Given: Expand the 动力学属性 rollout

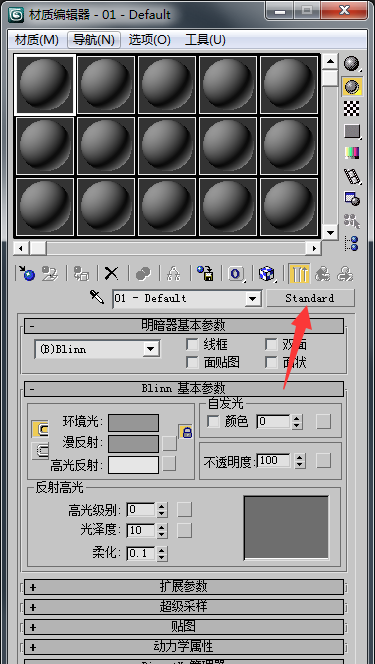Looking at the screenshot, I should (184, 647).
